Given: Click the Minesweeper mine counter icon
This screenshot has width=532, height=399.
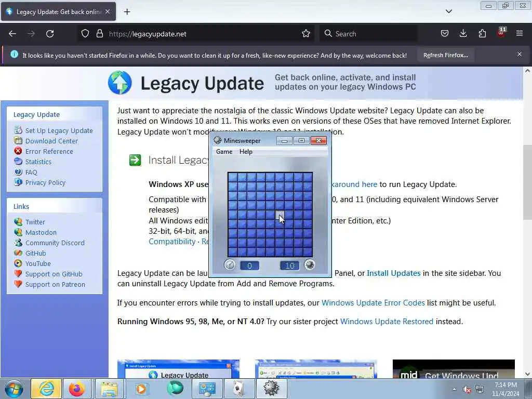Looking at the screenshot, I should pos(310,264).
